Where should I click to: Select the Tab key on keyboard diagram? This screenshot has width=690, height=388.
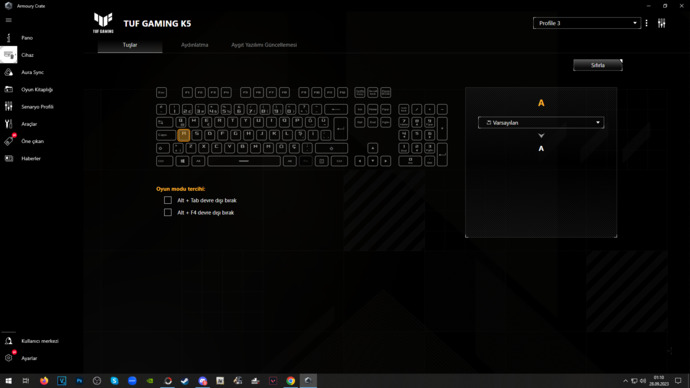[x=165, y=122]
